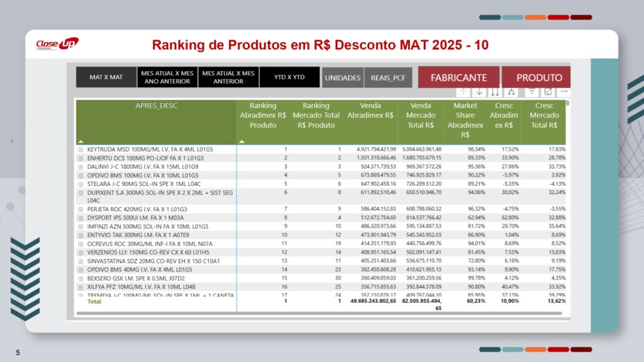Click the table vertical scrollbar thumb
The width and height of the screenshot is (644, 362).
pyautogui.click(x=567, y=103)
